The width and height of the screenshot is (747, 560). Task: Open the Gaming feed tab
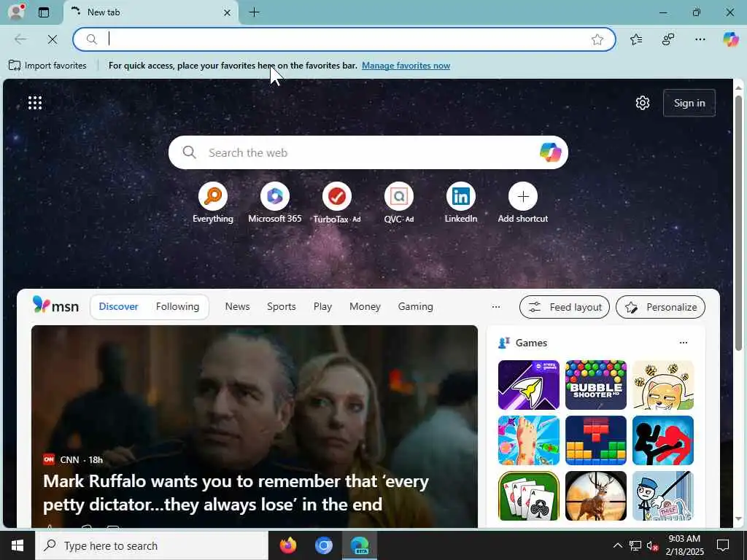[415, 307]
